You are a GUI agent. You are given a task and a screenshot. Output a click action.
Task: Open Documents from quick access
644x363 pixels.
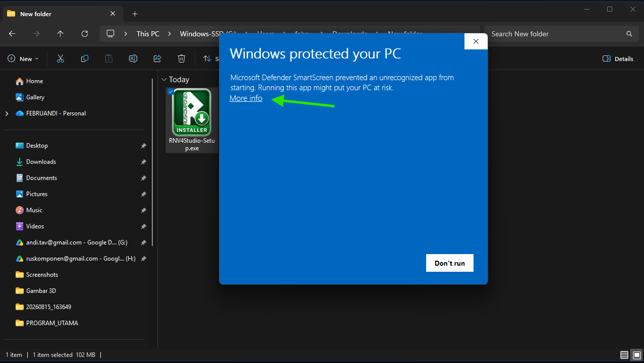tap(41, 178)
